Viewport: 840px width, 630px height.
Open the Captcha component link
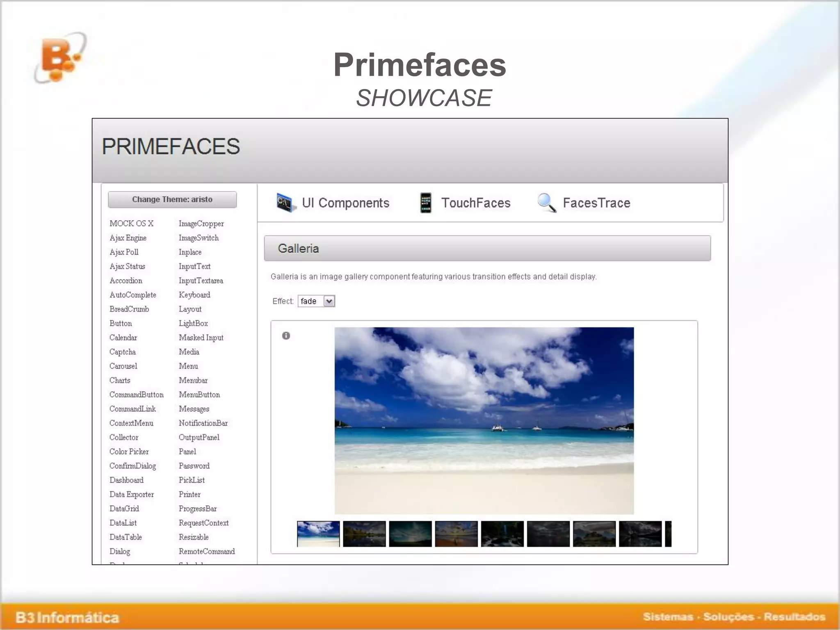coord(123,352)
